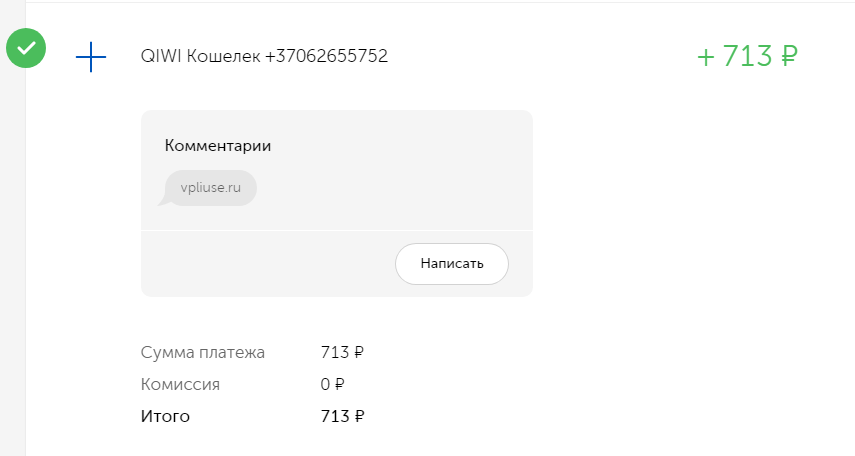The image size is (855, 456).
Task: Click the footer area beside the Написать button
Action: 267,264
